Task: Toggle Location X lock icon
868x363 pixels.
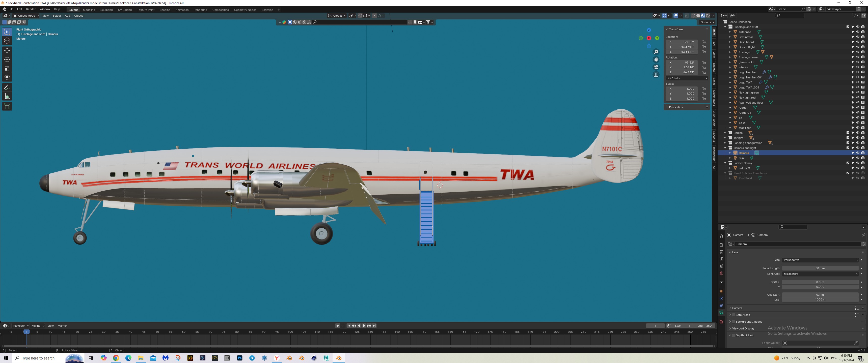Action: point(704,42)
